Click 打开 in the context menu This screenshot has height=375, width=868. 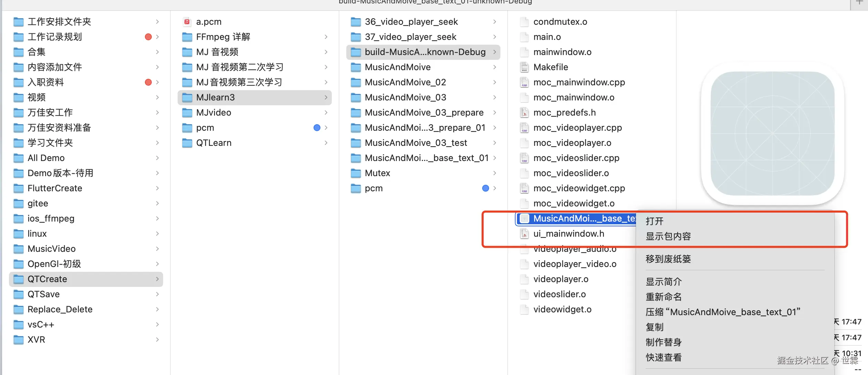654,221
